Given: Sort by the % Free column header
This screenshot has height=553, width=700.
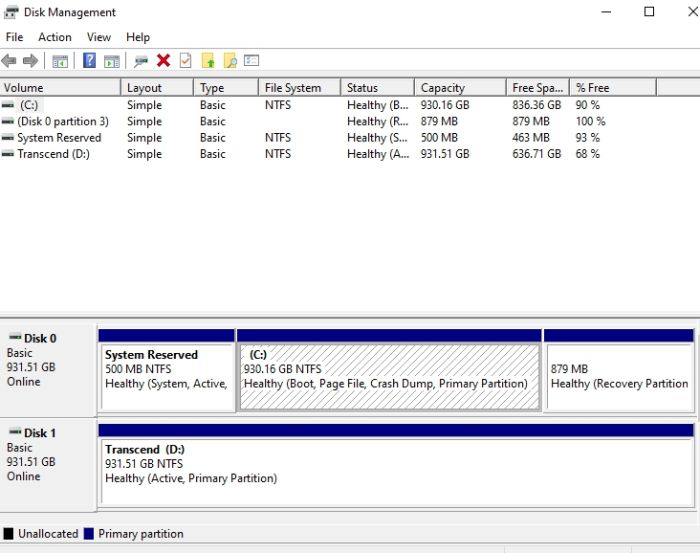Looking at the screenshot, I should click(x=613, y=87).
